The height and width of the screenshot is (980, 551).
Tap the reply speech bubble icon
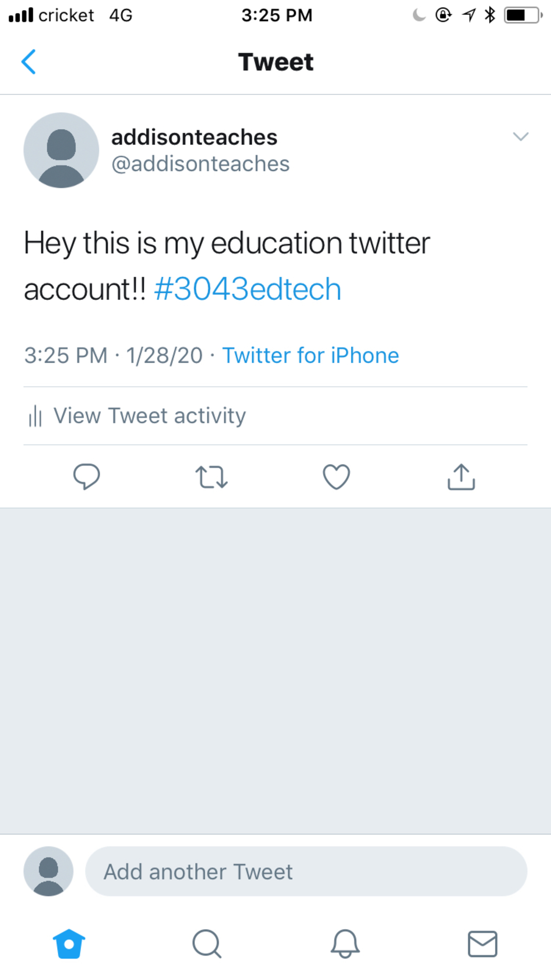coord(87,477)
